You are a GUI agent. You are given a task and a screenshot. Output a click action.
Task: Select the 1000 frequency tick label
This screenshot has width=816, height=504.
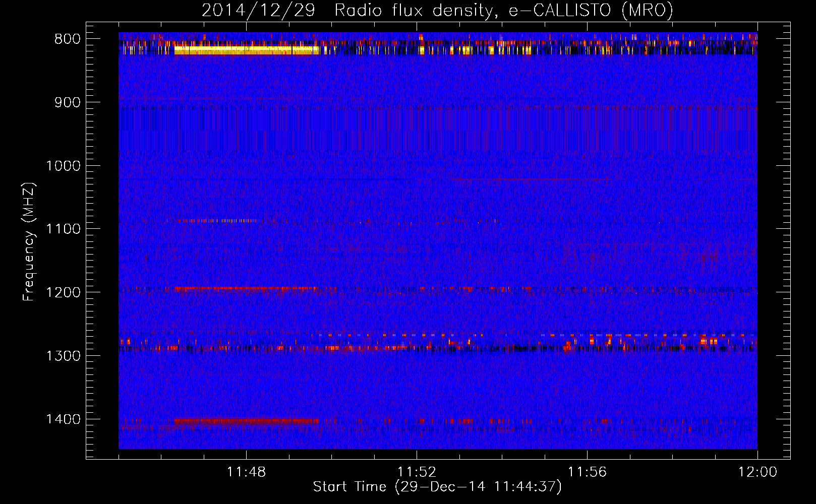tap(63, 166)
